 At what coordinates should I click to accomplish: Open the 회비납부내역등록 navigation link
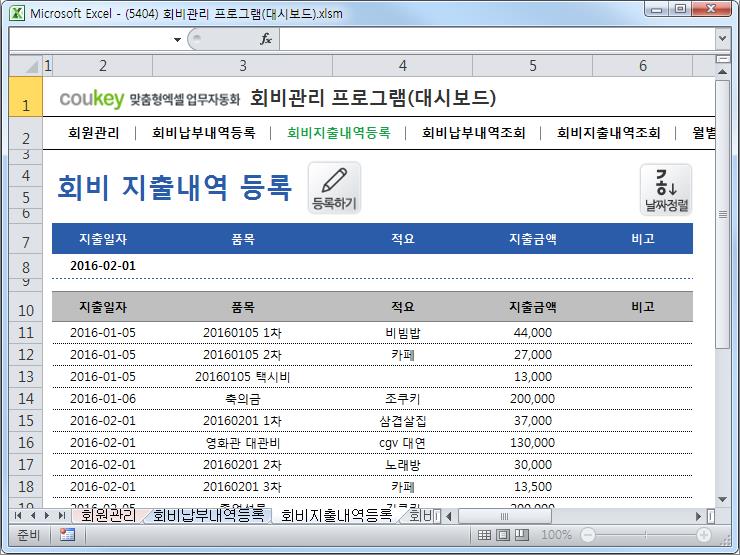pyautogui.click(x=203, y=133)
